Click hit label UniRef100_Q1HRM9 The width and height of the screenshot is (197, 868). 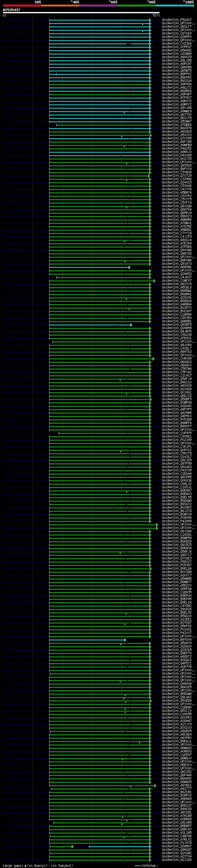click(x=177, y=328)
